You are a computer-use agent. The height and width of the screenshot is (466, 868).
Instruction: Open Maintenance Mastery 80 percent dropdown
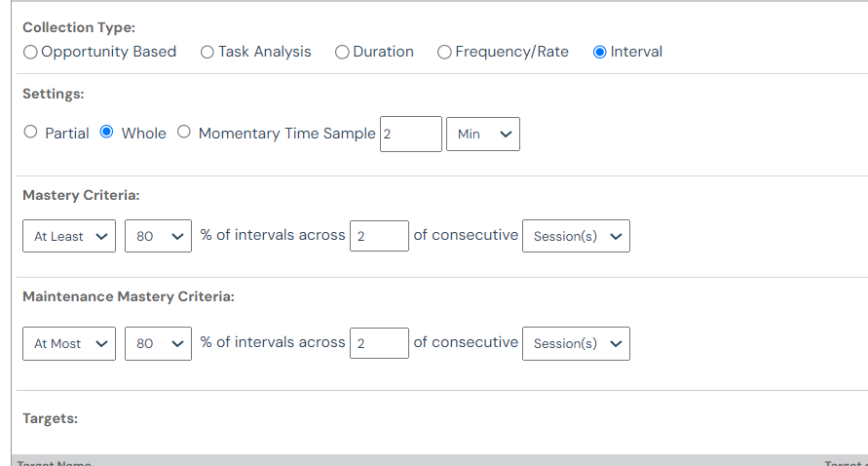pos(158,343)
